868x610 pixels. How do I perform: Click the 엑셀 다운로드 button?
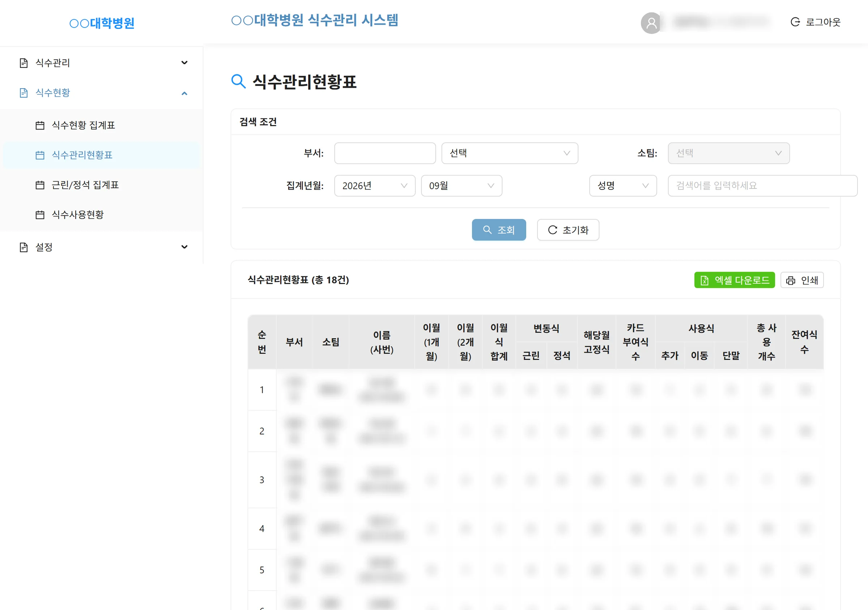[x=734, y=280]
